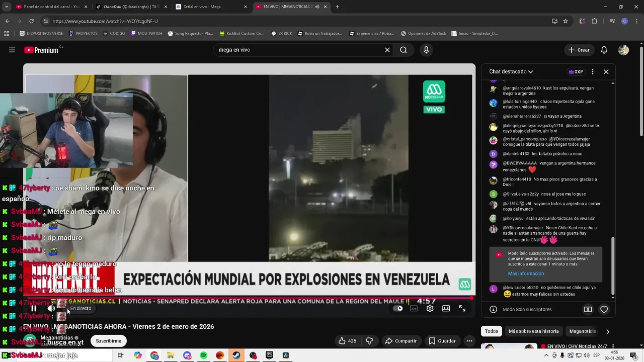The height and width of the screenshot is (362, 644).
Task: Send a heart reaction in chat
Action: (x=604, y=309)
